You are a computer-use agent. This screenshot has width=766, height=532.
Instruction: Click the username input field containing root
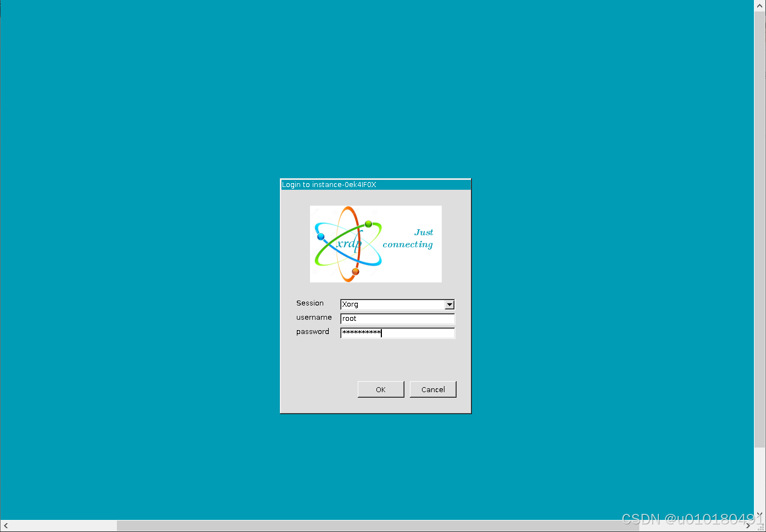click(397, 319)
